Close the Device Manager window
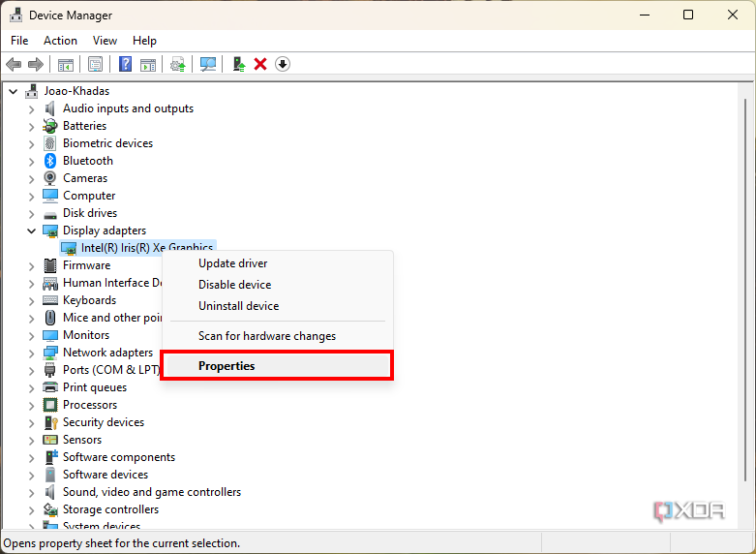The image size is (756, 554). (733, 15)
